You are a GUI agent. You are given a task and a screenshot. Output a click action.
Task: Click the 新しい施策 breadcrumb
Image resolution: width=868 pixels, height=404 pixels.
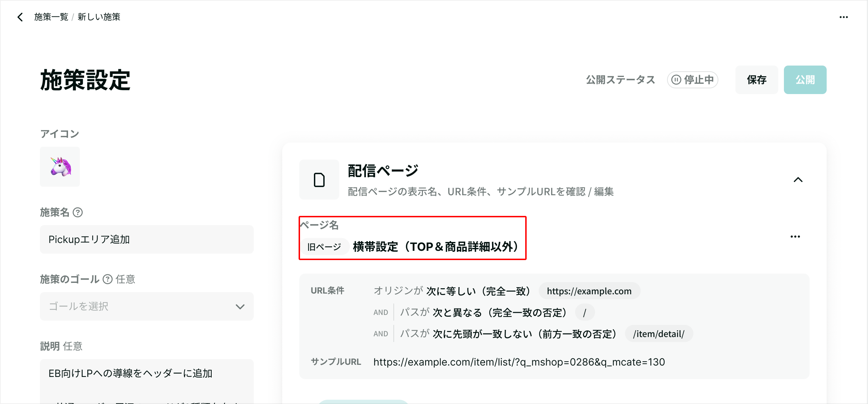point(99,17)
